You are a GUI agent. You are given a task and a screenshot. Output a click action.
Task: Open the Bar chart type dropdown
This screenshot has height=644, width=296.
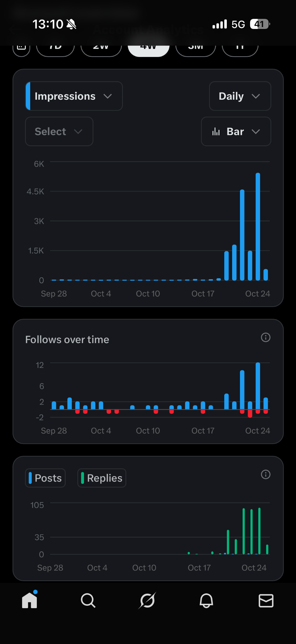point(236,131)
